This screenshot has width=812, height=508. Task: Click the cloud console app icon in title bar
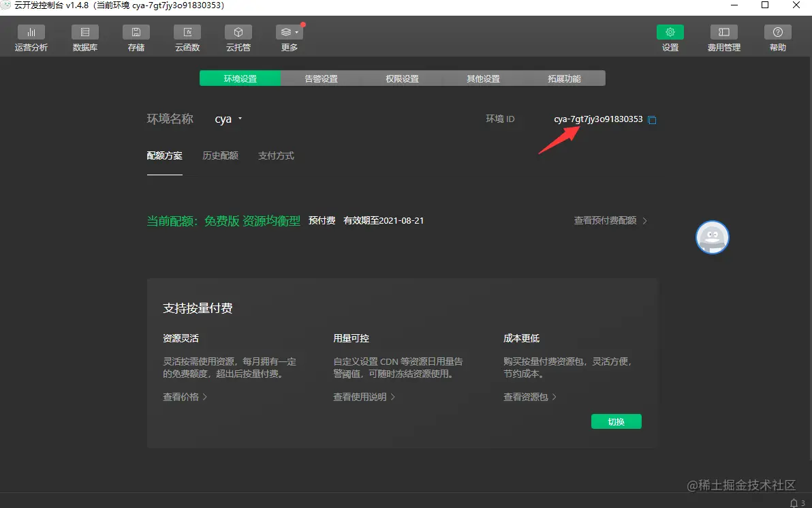click(8, 5)
